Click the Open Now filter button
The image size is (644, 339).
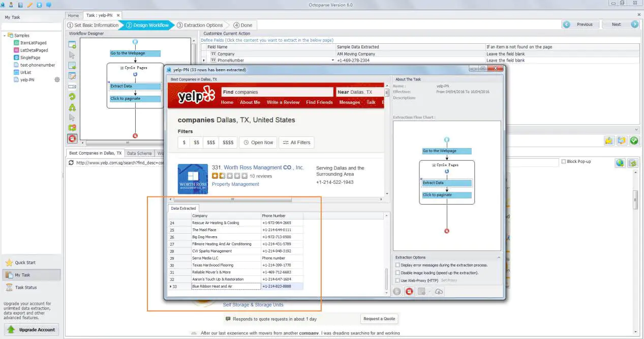click(x=258, y=143)
